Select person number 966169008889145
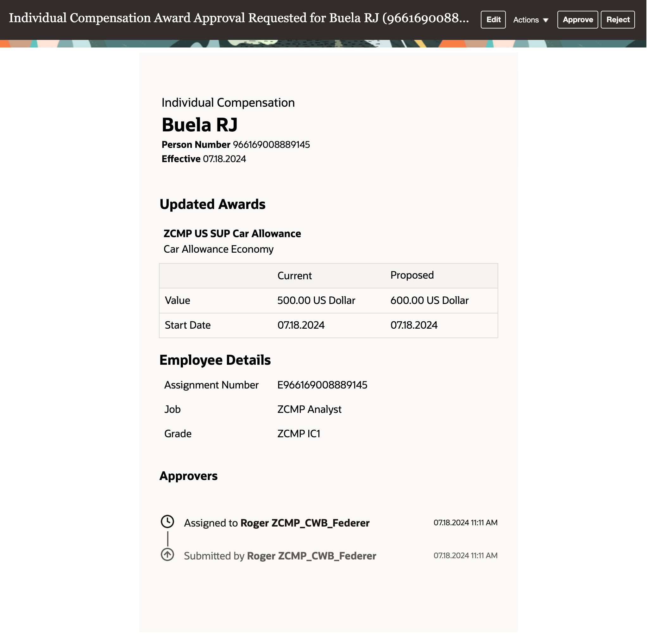Screen dimensions: 647x644 (272, 145)
